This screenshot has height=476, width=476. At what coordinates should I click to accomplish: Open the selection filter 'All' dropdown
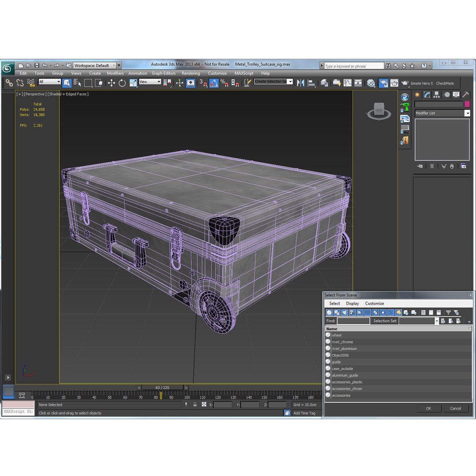[50, 82]
